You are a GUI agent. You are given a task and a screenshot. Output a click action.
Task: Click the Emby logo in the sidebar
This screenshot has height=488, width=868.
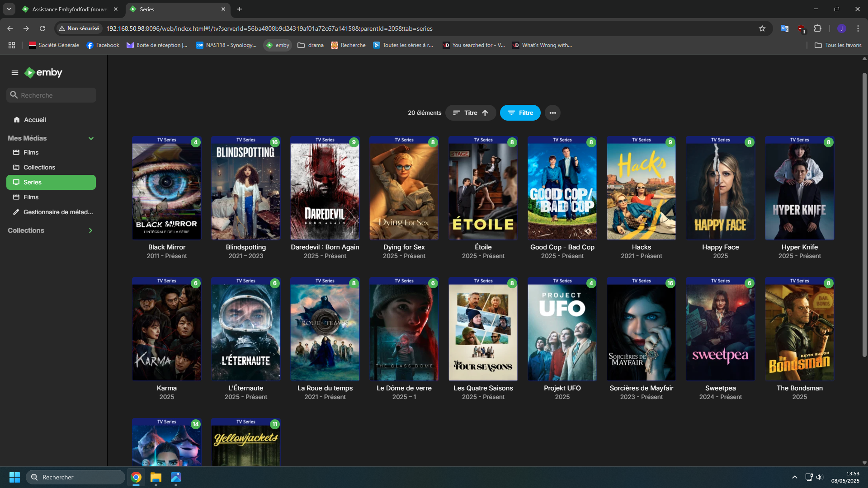tap(43, 73)
